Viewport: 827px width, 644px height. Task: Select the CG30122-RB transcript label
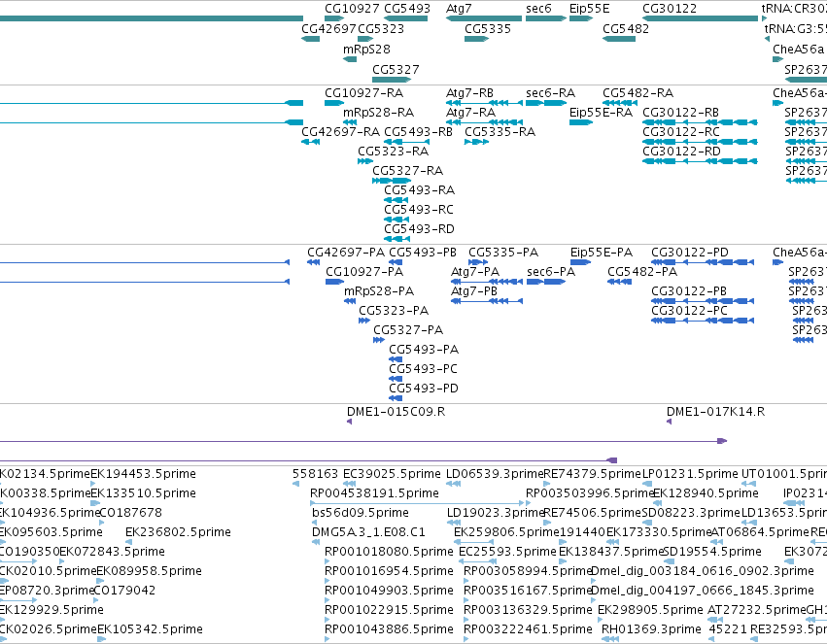(x=680, y=113)
